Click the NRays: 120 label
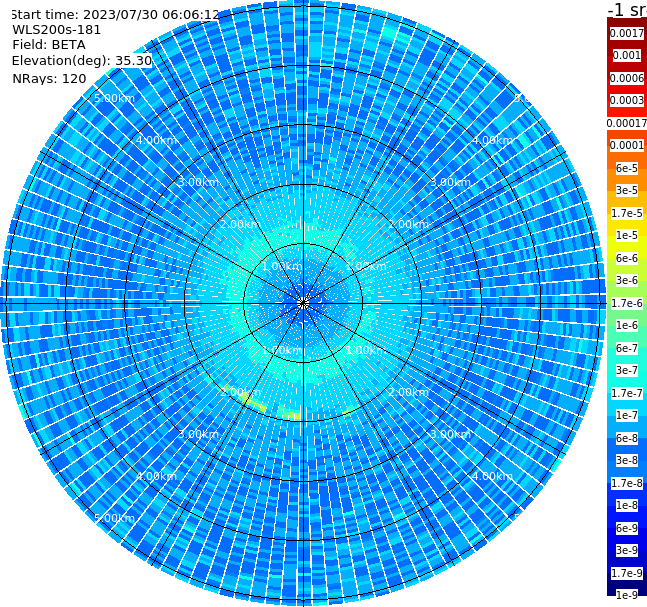Image resolution: width=647 pixels, height=607 pixels. [49, 78]
